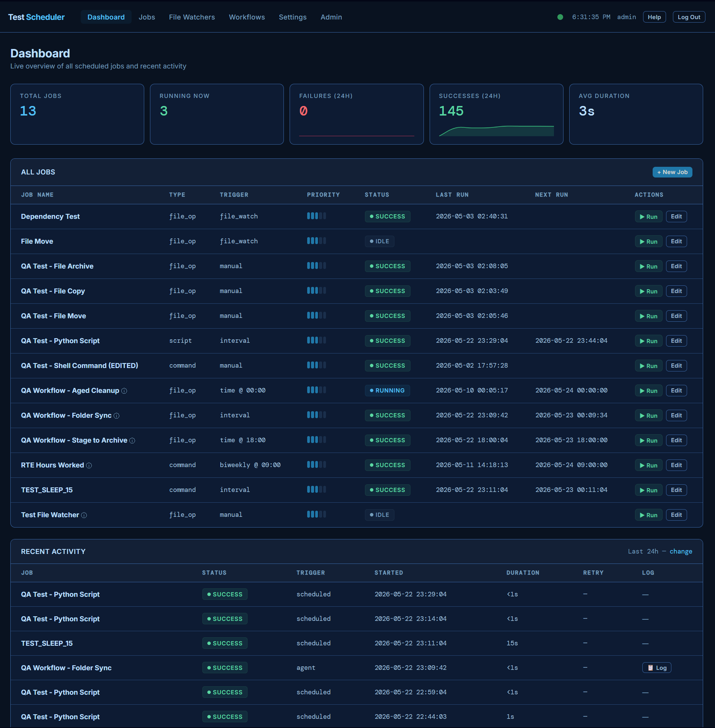Open the Settings page
The width and height of the screenshot is (715, 728).
tap(293, 17)
